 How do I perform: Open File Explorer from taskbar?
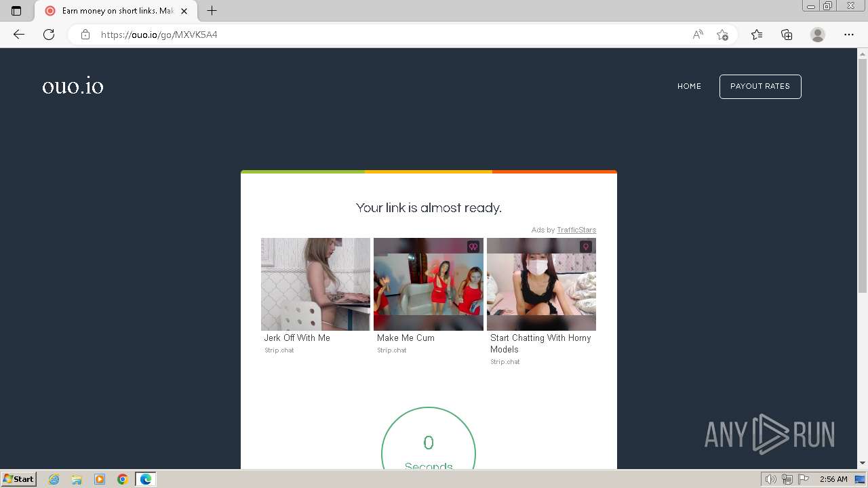(77, 479)
